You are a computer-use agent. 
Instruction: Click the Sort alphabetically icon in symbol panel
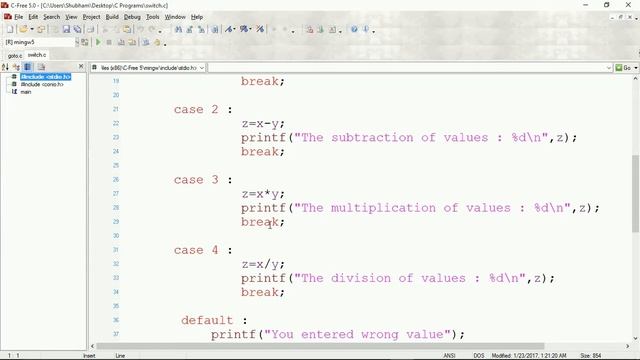tap(5, 67)
